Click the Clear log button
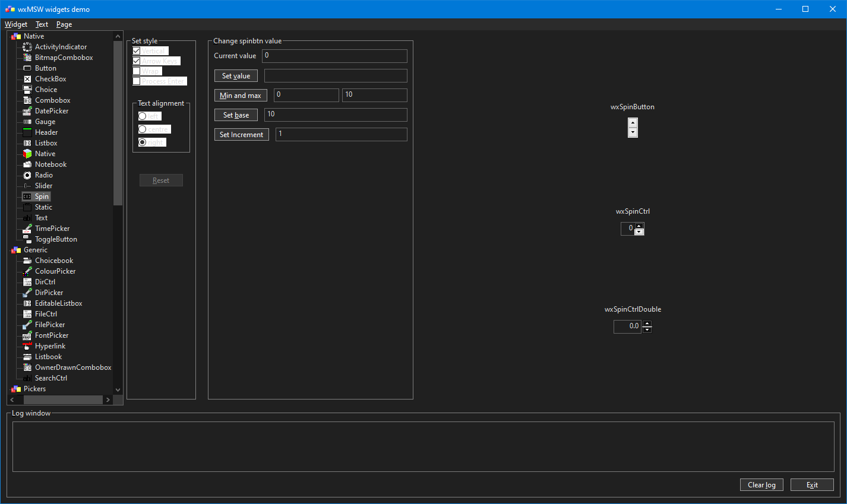The width and height of the screenshot is (847, 504). (x=761, y=484)
